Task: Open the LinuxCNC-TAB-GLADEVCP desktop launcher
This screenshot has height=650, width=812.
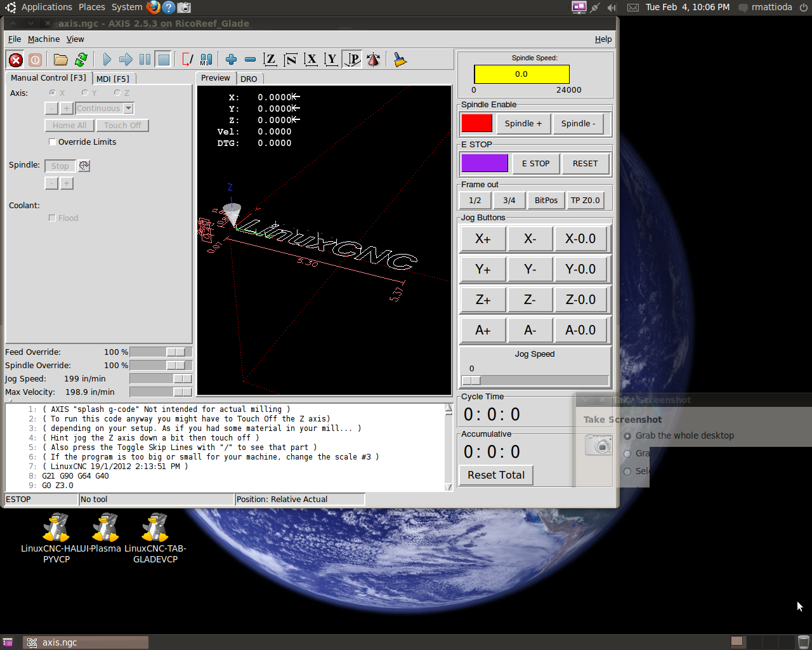Action: pyautogui.click(x=155, y=537)
